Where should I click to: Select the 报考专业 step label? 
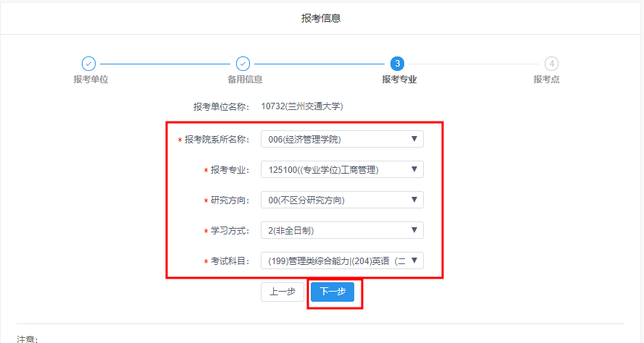(399, 80)
